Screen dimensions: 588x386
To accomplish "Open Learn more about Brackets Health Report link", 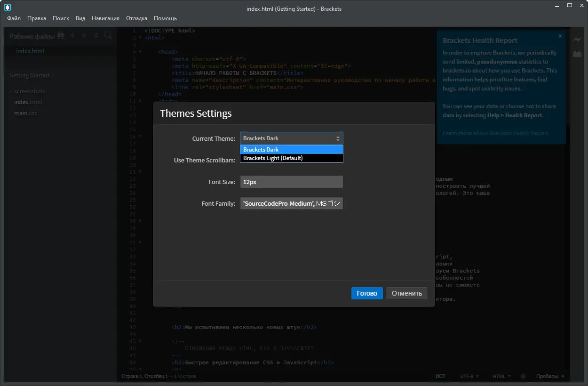I will tap(496, 133).
